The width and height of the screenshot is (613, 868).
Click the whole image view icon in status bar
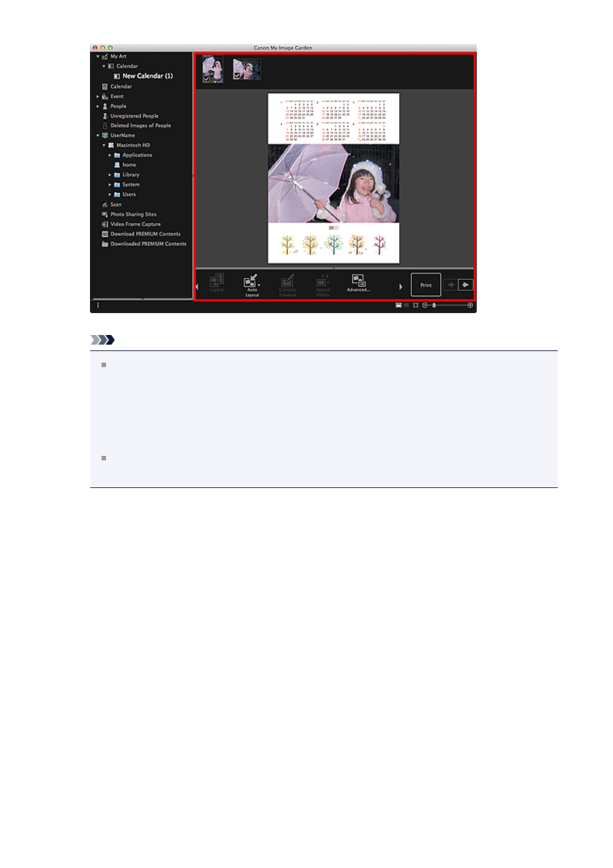point(415,305)
